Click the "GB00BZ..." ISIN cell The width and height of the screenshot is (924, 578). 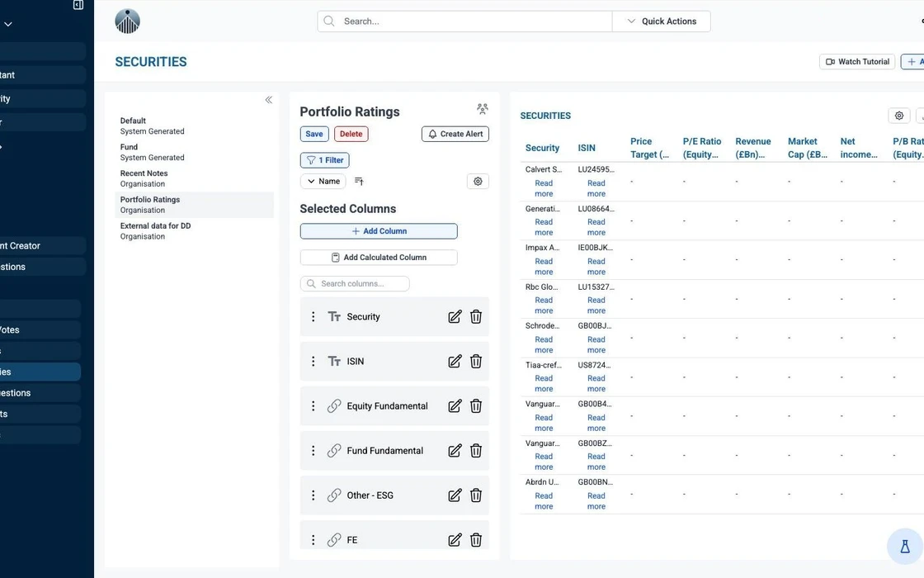click(595, 443)
